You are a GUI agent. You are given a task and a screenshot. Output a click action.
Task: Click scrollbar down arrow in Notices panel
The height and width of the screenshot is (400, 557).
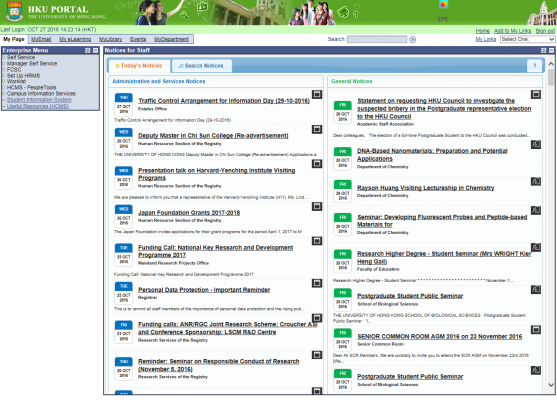[551, 385]
